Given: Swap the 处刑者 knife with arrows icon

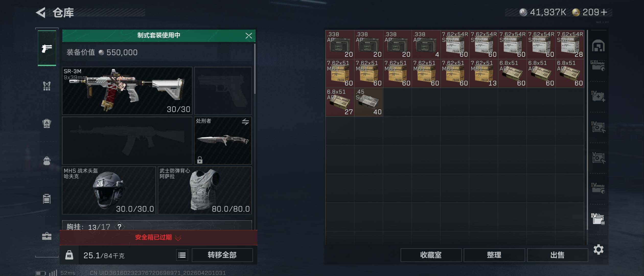Looking at the screenshot, I should tap(245, 122).
